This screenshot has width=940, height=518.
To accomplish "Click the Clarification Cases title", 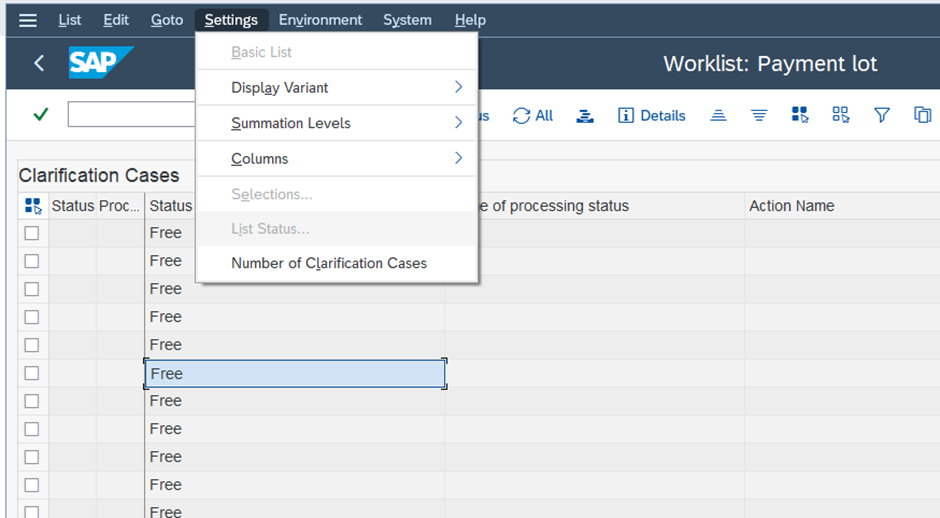I will click(x=99, y=175).
